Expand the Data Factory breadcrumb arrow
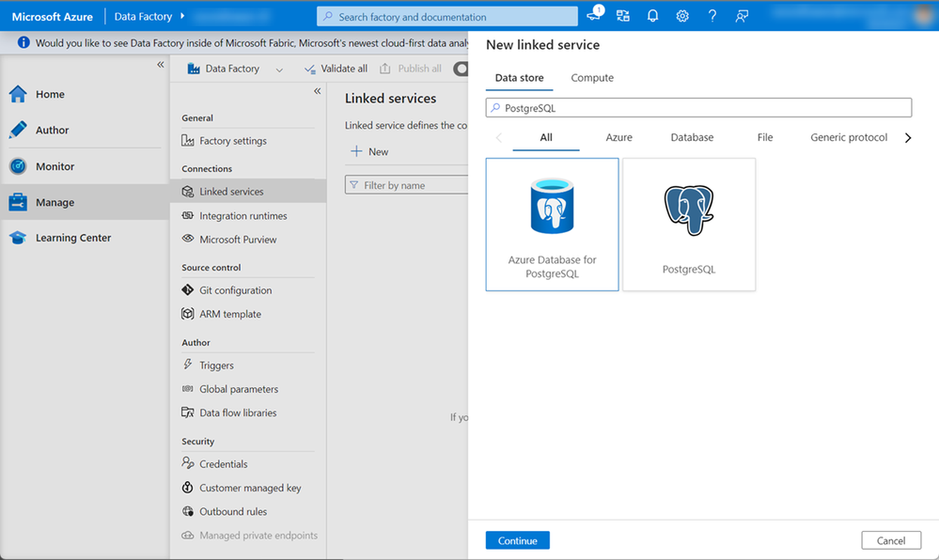 [182, 16]
